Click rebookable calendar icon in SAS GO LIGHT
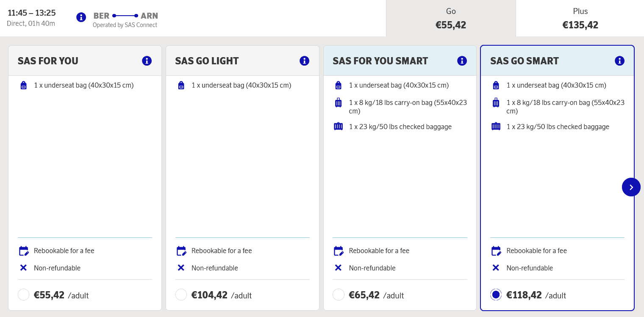The height and width of the screenshot is (317, 644). (x=181, y=251)
